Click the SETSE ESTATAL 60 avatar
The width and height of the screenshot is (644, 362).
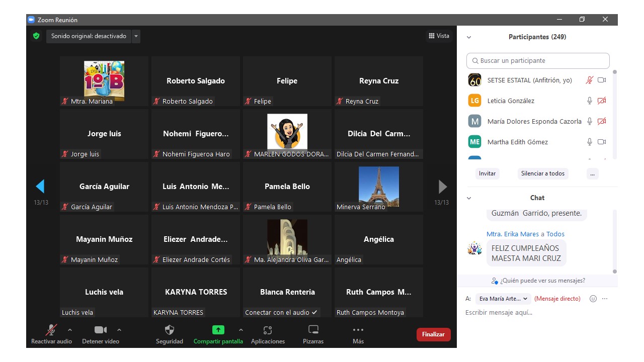click(x=474, y=80)
